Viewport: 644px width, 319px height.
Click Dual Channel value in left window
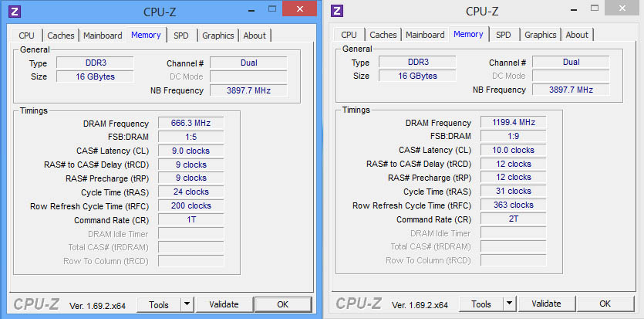(248, 63)
